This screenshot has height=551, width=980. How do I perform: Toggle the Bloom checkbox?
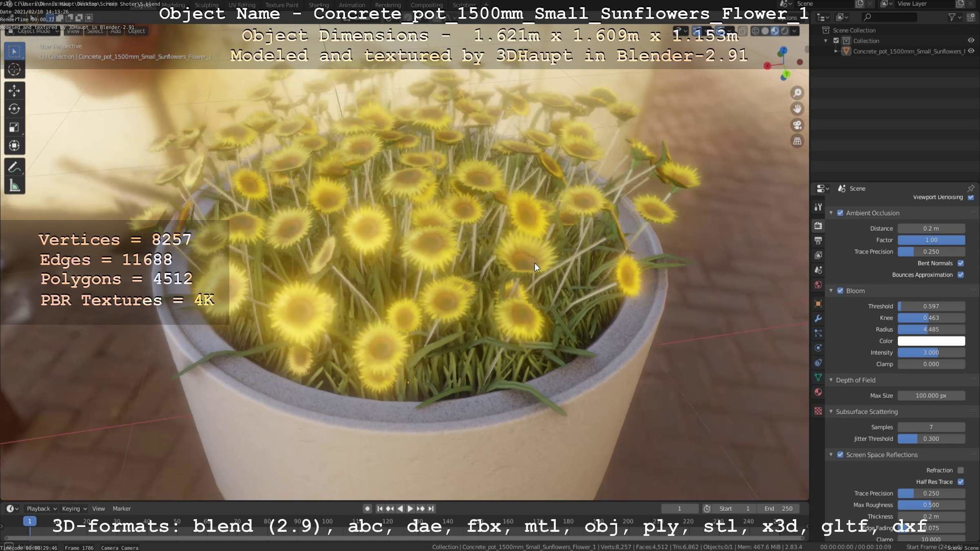[x=840, y=291]
